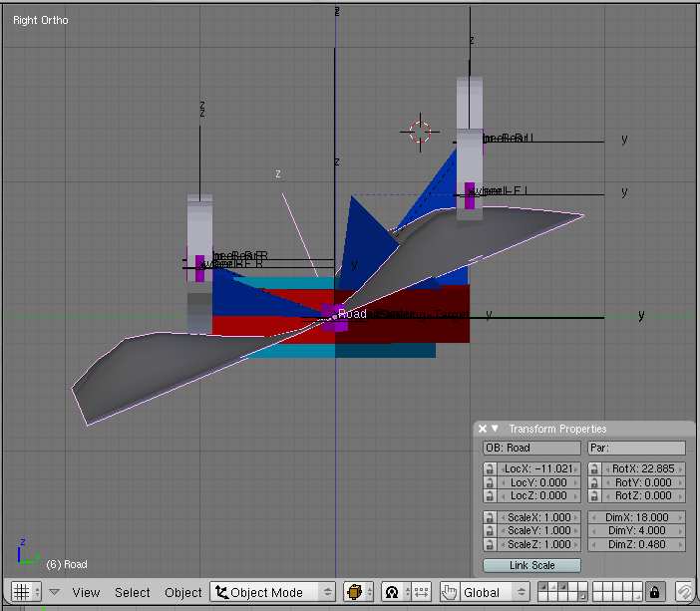Click the LocX -11.021 value field
700x611 pixels.
pos(538,468)
